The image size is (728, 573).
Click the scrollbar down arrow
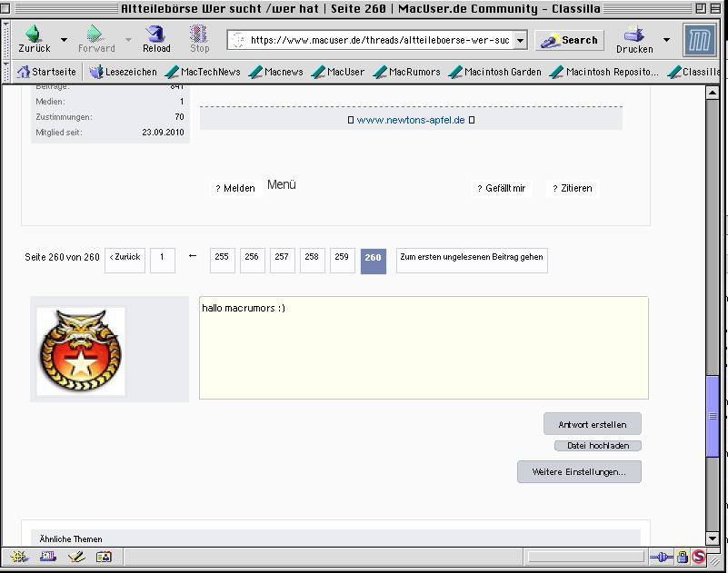713,538
